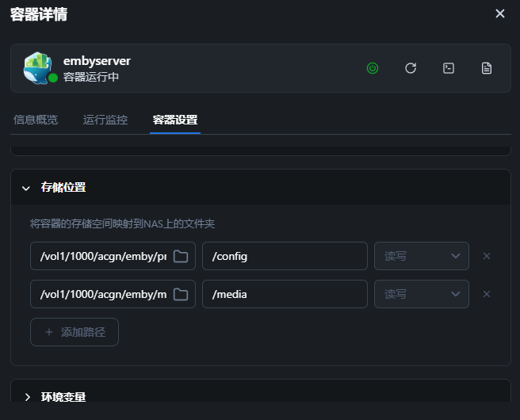Click the 容器详情 dialog title
This screenshot has height=420, width=520.
39,14
